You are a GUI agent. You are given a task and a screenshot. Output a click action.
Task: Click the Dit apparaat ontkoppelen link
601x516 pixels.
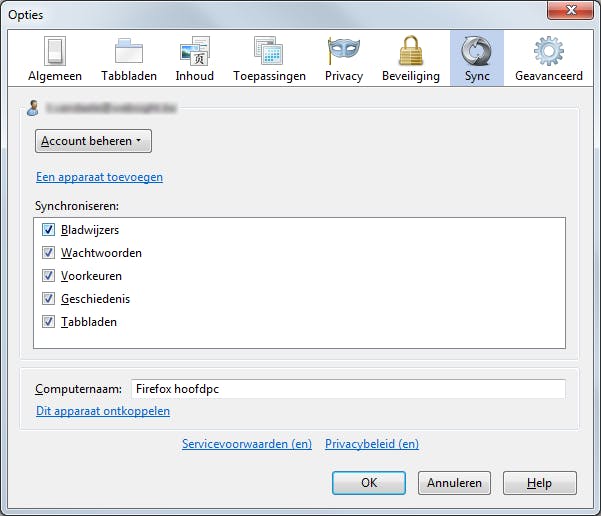(103, 411)
